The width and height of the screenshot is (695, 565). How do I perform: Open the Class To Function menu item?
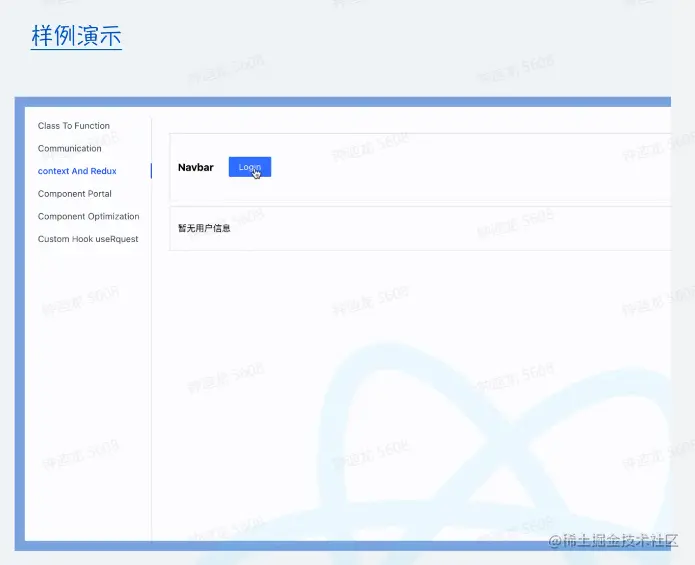click(74, 126)
